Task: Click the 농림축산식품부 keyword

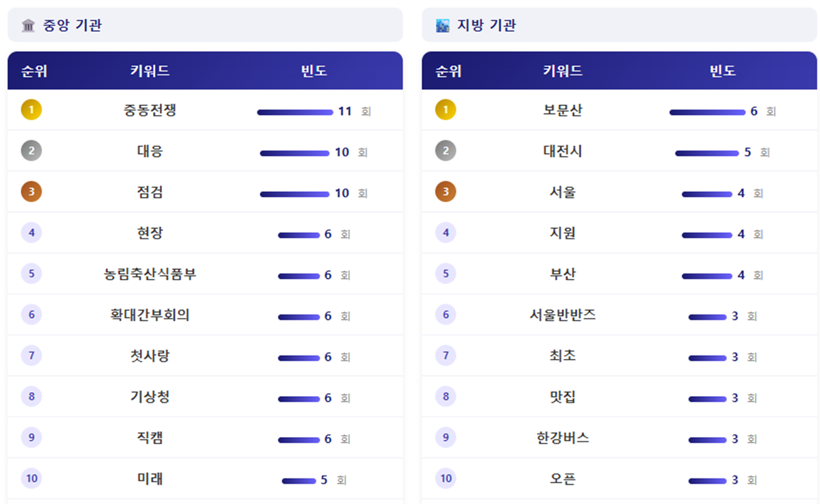Action: click(x=150, y=274)
